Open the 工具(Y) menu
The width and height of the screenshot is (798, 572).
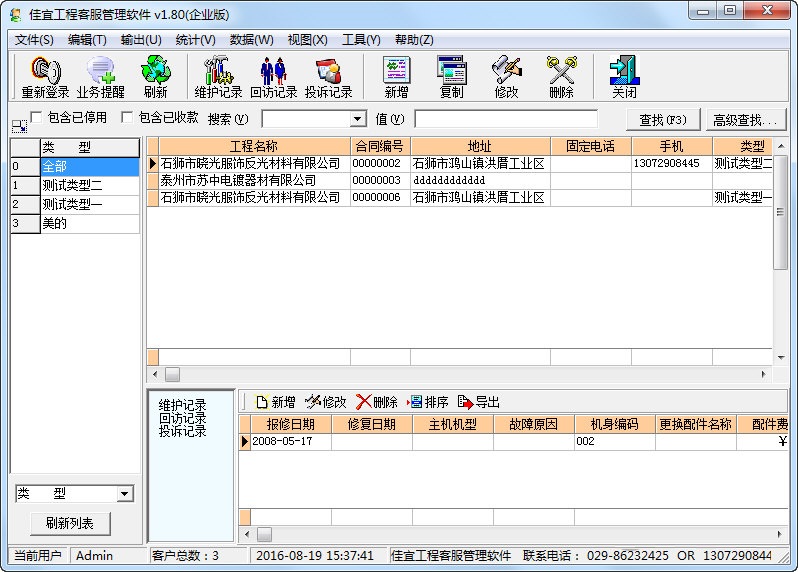361,40
